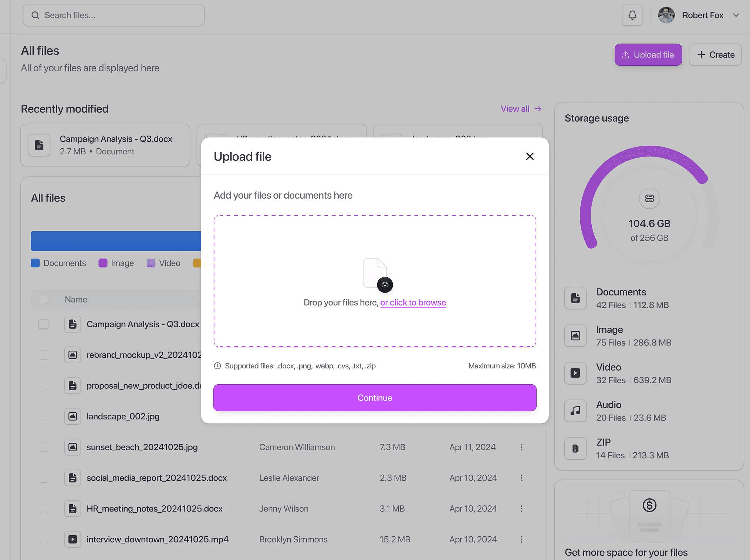Click the Video play icon in Storage usage

(x=575, y=373)
